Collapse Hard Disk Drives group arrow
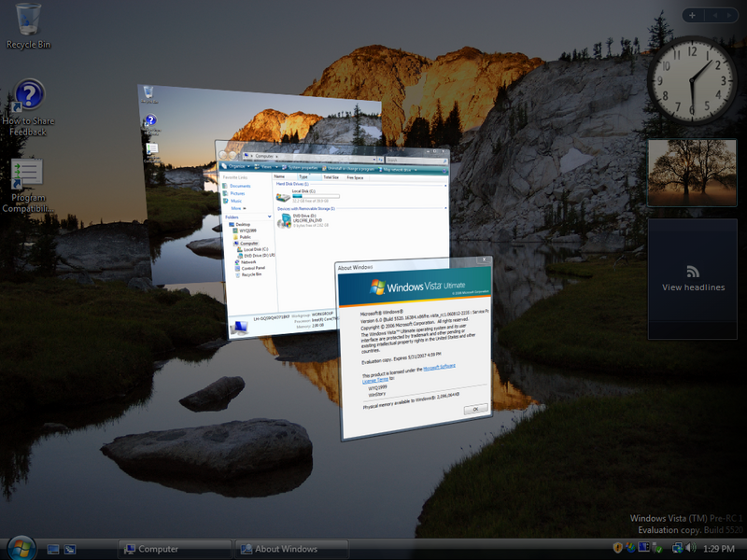Screen dimensions: 747x560 pos(445,185)
